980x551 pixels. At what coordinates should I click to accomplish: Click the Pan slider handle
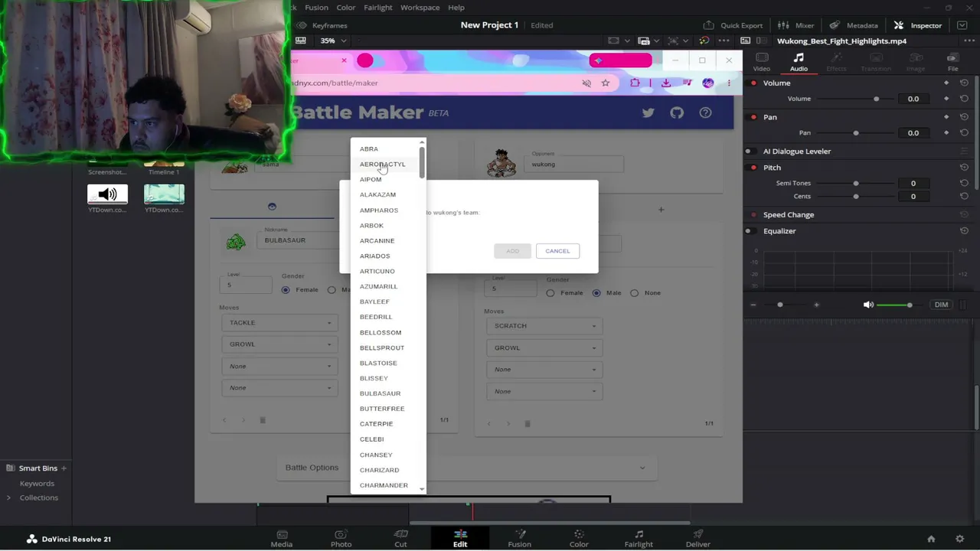(856, 133)
